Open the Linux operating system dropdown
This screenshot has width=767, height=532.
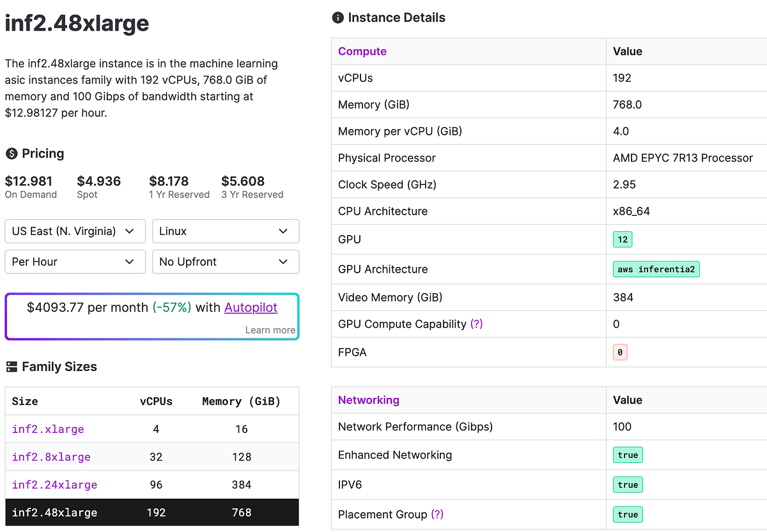225,231
